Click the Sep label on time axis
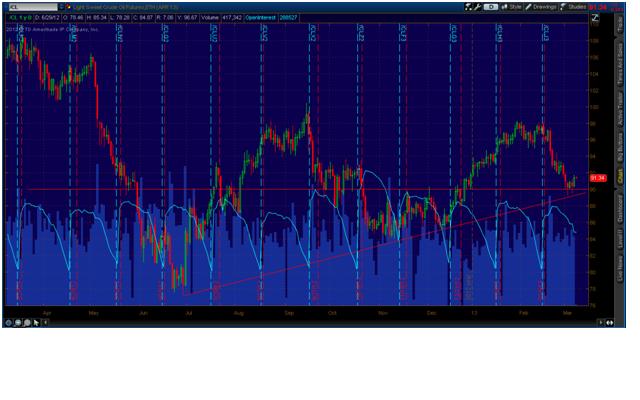This screenshot has width=640, height=400. coord(289,313)
